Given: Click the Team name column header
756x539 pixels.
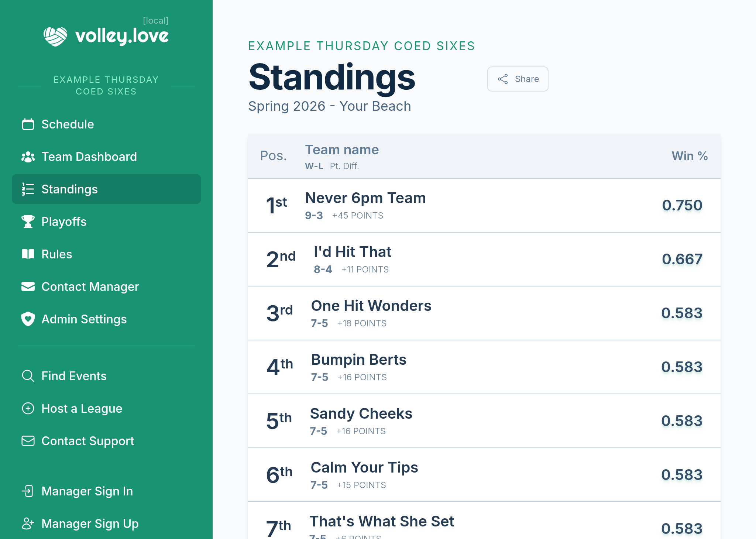Looking at the screenshot, I should coord(342,150).
